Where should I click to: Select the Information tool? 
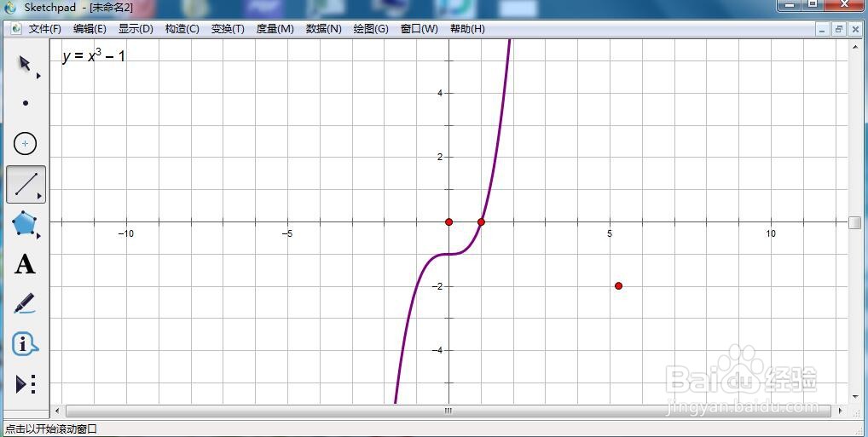pos(25,344)
